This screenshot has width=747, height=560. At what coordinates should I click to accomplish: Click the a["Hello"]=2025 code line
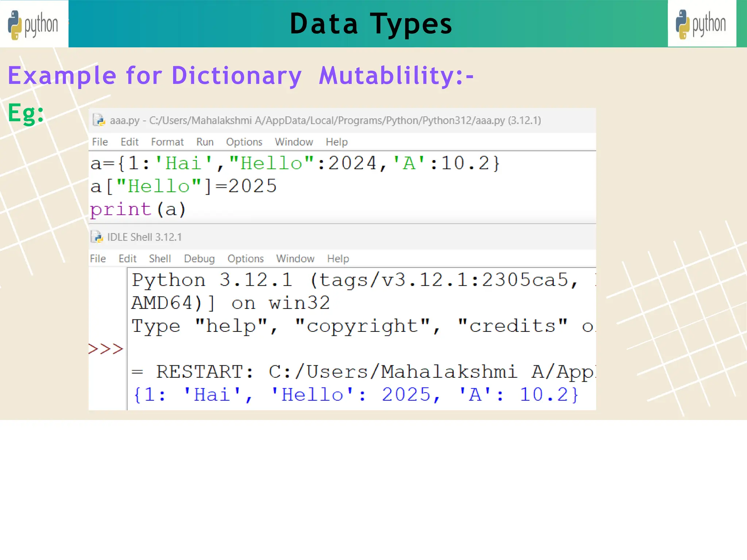[183, 186]
